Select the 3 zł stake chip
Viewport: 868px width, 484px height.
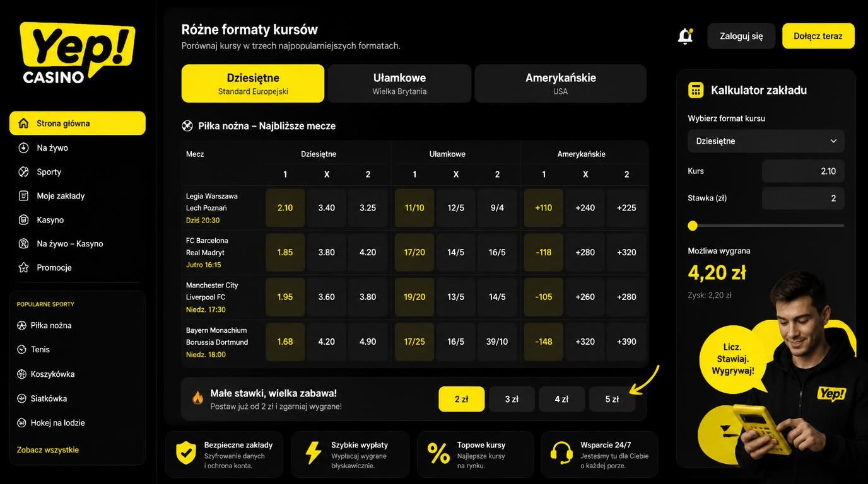(x=512, y=399)
